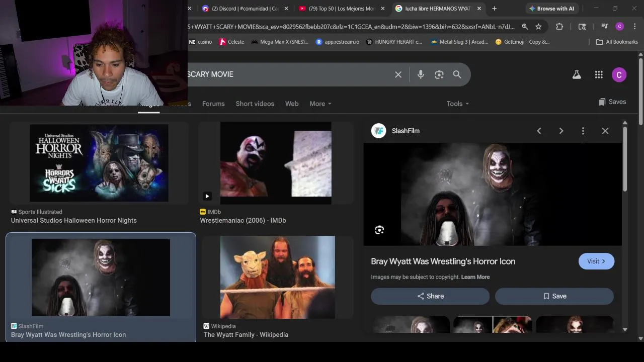Screen dimensions: 644x362
Task: Switch to the Forums search tab
Action: pyautogui.click(x=213, y=104)
